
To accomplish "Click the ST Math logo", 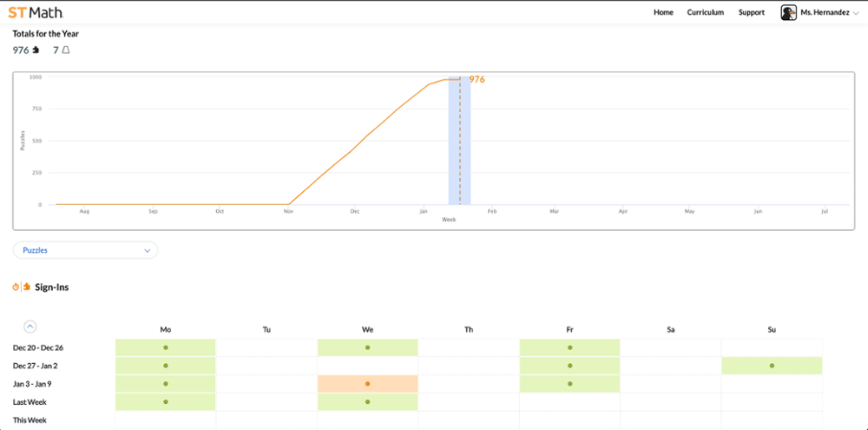I will (36, 12).
